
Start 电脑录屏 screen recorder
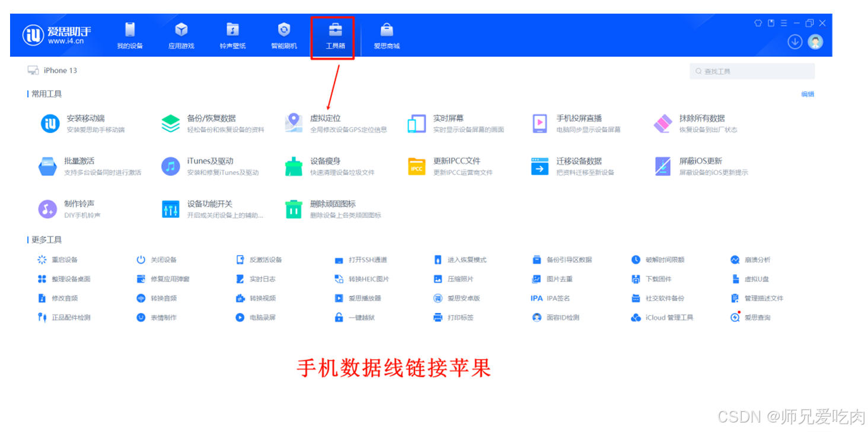point(256,318)
